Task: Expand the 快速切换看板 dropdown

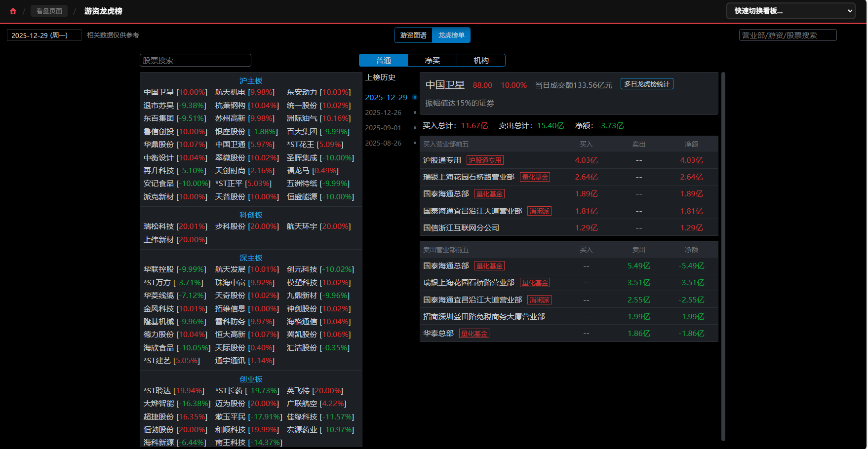Action: point(790,11)
